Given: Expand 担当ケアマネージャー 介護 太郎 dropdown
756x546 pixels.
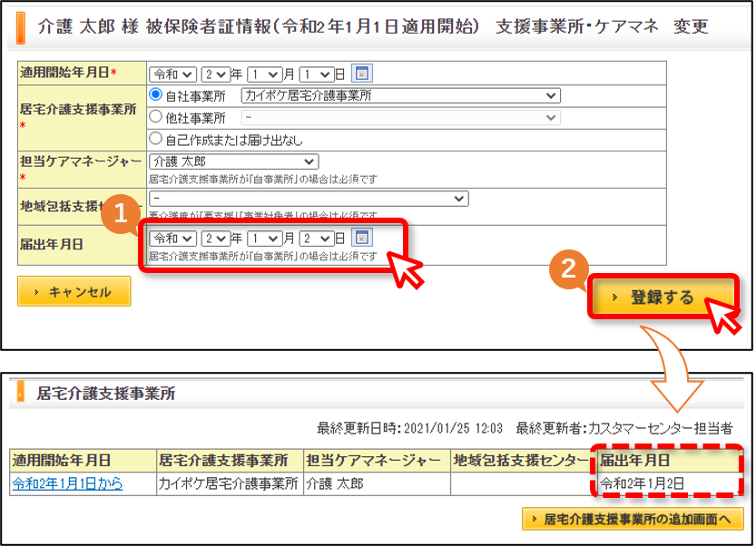Looking at the screenshot, I should point(234,161).
